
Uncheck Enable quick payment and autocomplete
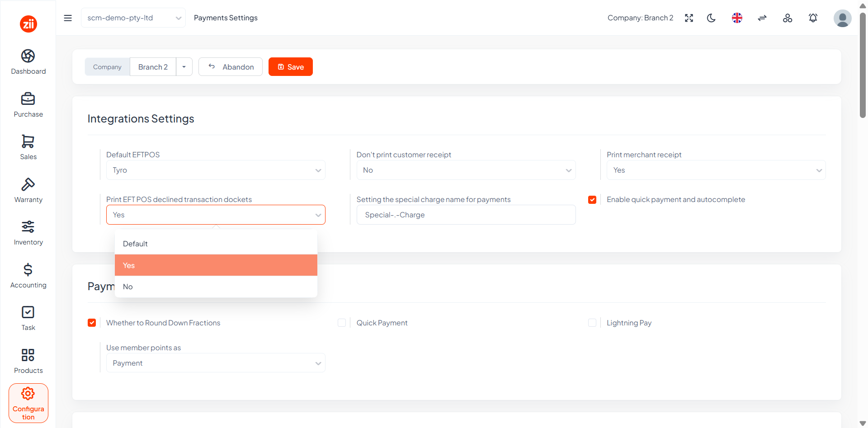point(592,200)
